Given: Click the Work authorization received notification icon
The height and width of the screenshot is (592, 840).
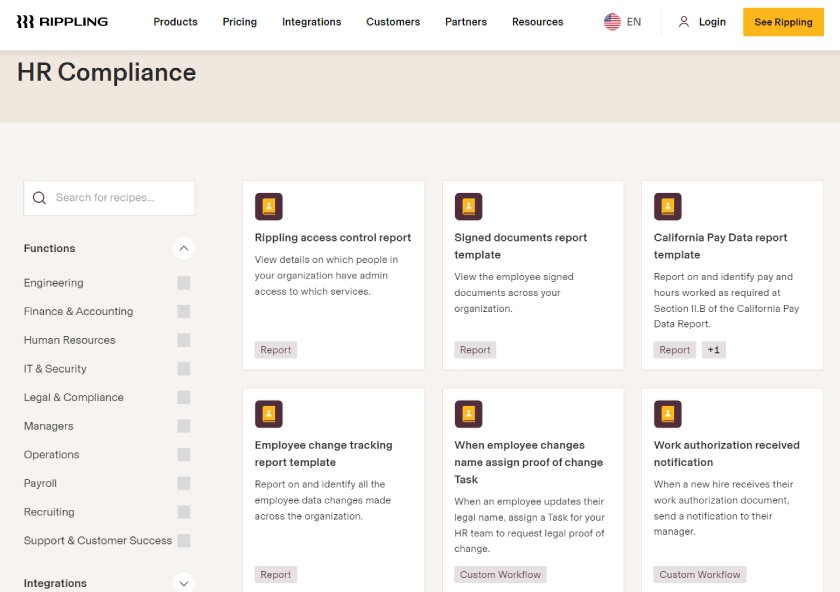Looking at the screenshot, I should [668, 414].
